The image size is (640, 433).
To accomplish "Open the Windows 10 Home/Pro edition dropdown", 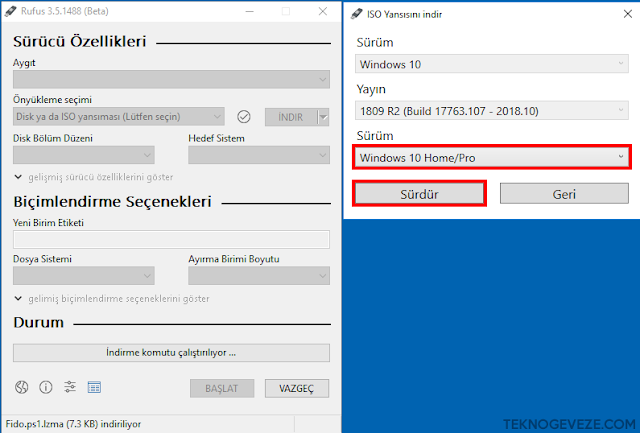I will click(x=492, y=157).
